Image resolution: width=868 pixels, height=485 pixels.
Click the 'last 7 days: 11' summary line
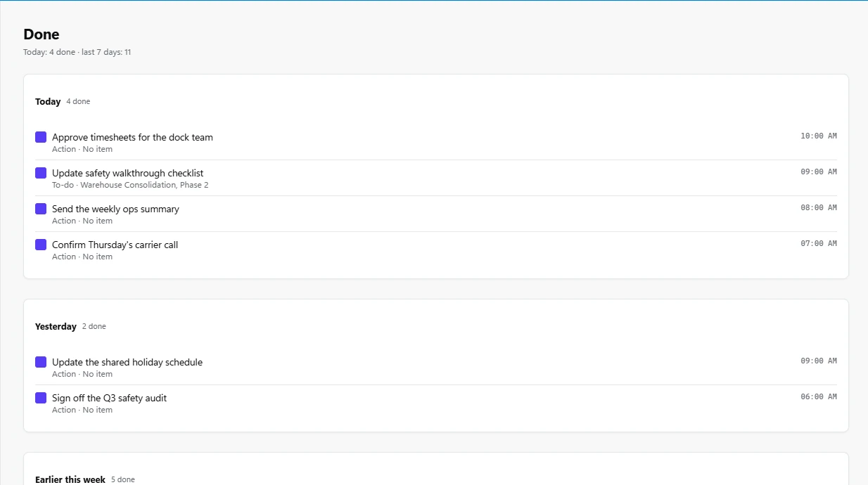click(106, 52)
